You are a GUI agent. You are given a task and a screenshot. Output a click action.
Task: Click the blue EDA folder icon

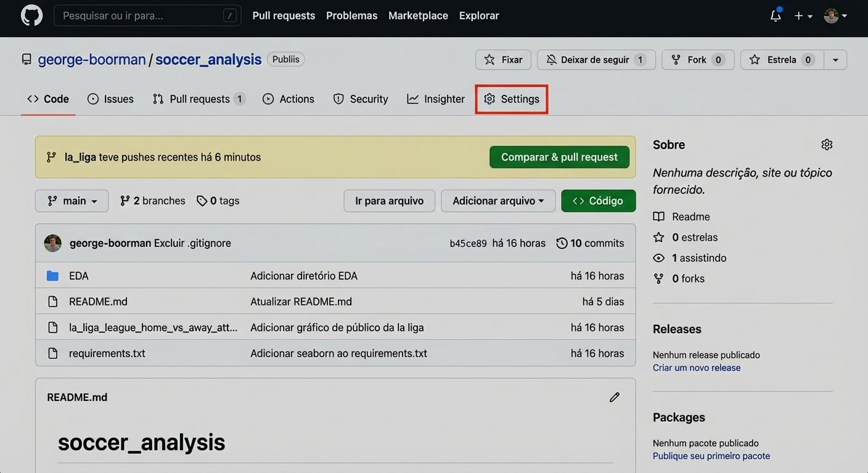pos(53,276)
